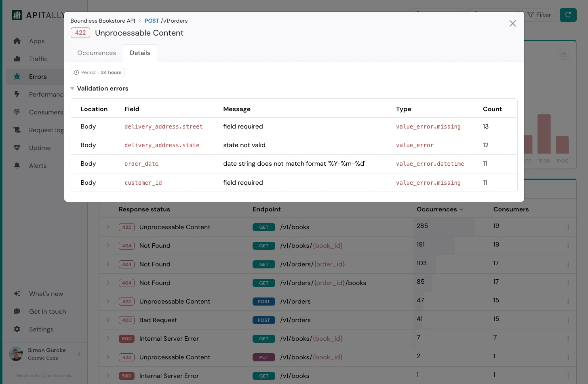Expand the 422 GET /v1/books row
588x384 pixels.
tap(108, 227)
